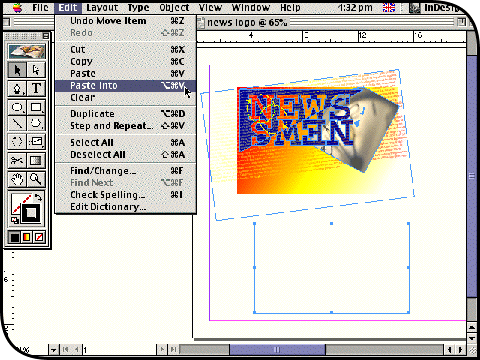Select the Zoom magnifier tool

[36, 179]
